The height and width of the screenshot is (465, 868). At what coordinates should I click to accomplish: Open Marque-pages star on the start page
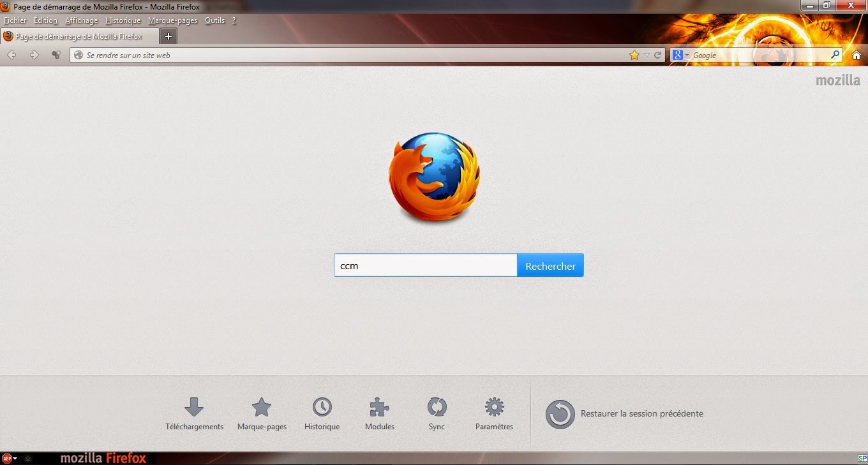[262, 414]
